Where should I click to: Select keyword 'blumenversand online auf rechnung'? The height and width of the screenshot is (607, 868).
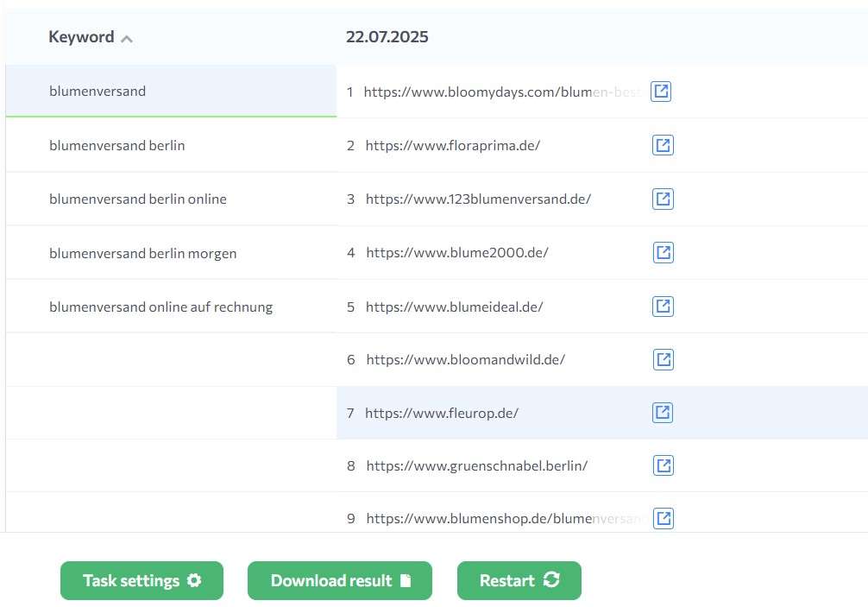tap(161, 307)
